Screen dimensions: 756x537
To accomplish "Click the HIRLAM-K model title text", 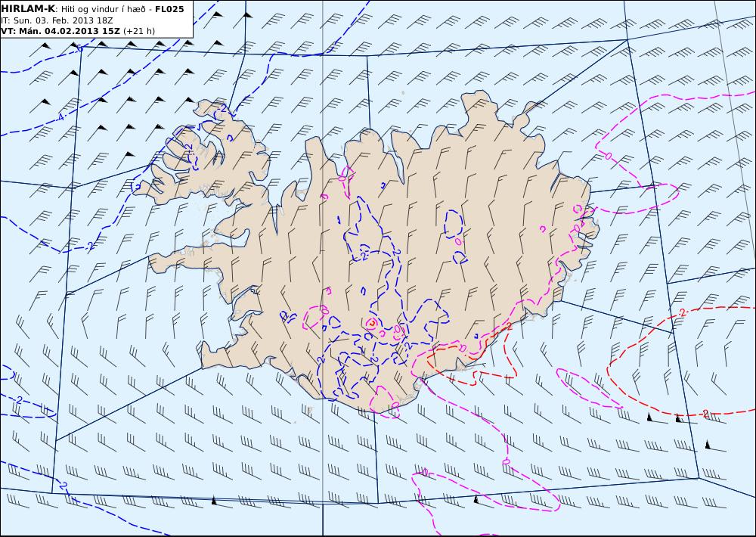I will [28, 9].
